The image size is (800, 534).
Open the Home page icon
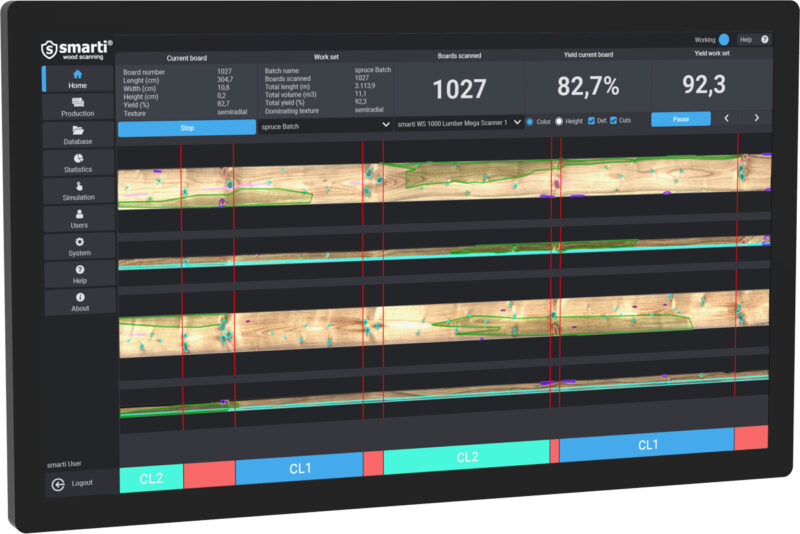[78, 74]
